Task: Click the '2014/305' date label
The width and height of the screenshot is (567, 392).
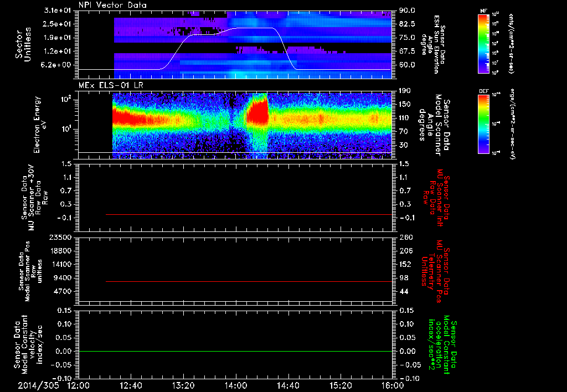Action: 39,385
